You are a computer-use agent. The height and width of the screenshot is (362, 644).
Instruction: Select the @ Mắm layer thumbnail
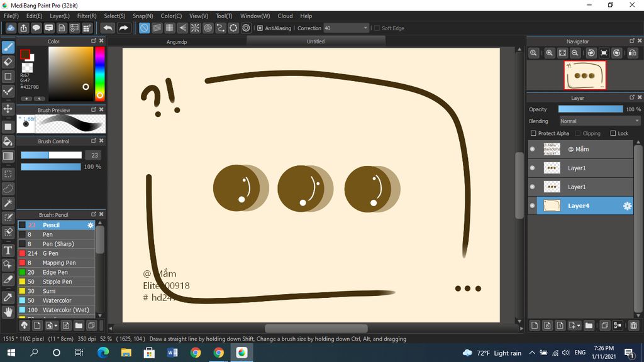click(x=552, y=149)
